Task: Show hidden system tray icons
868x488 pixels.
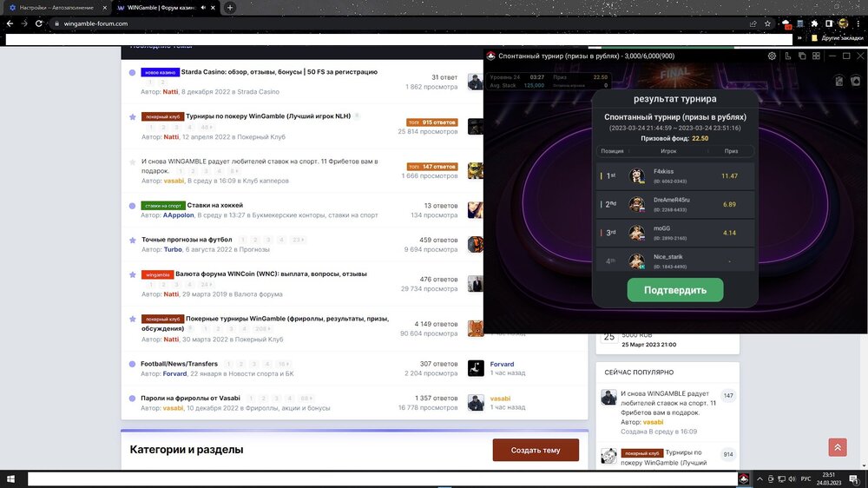Action: pyautogui.click(x=758, y=479)
